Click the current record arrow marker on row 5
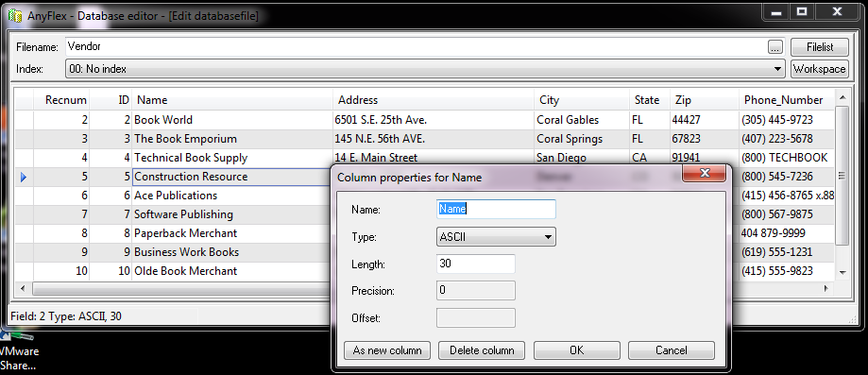Screen dimensions: 868x375 24,178
